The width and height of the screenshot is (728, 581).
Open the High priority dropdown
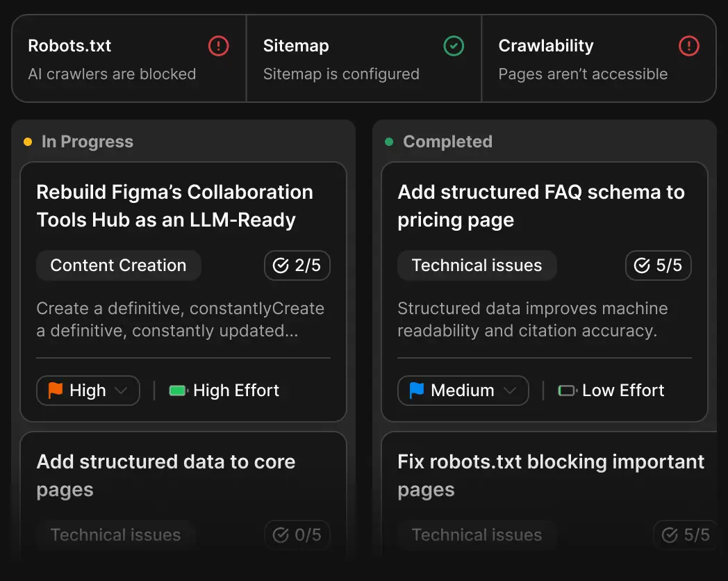[x=88, y=391]
